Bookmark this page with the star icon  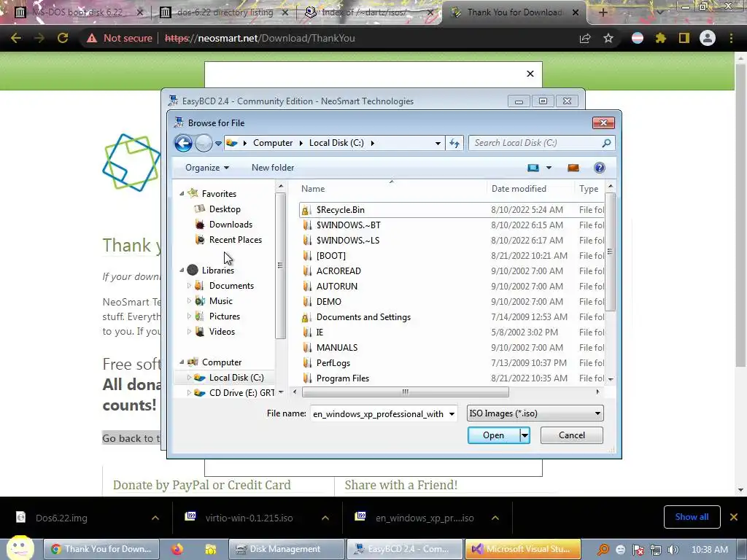pos(608,38)
